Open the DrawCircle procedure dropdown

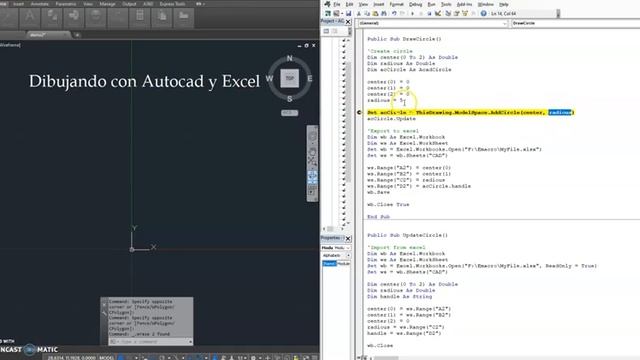pyautogui.click(x=575, y=23)
